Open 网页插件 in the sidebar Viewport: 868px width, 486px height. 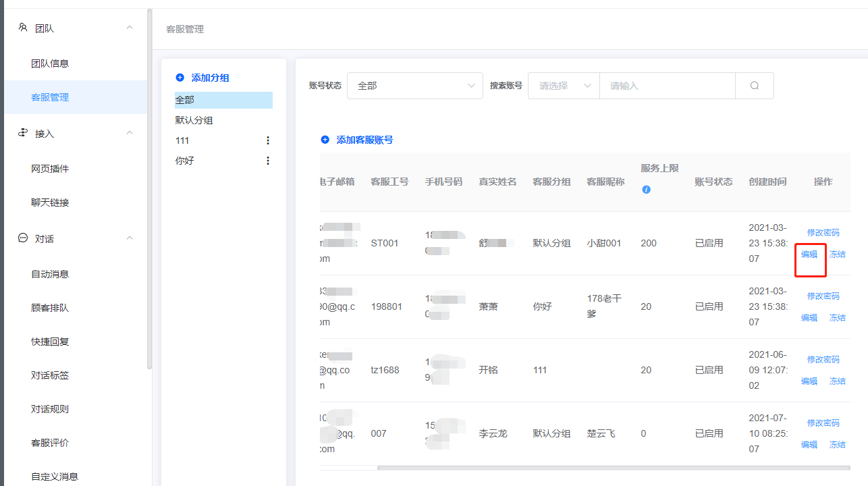(50, 169)
